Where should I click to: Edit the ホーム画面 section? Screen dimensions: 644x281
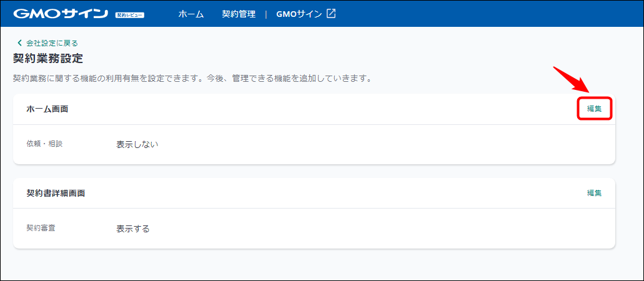point(594,109)
